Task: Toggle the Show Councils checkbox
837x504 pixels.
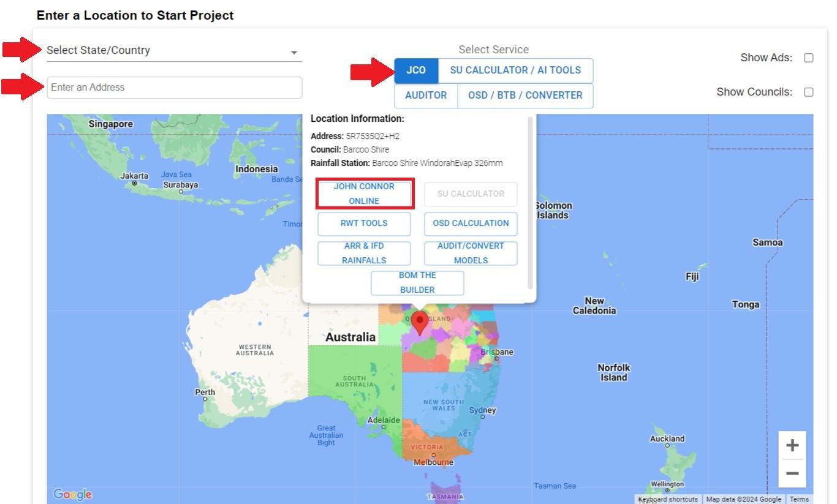Action: point(808,92)
